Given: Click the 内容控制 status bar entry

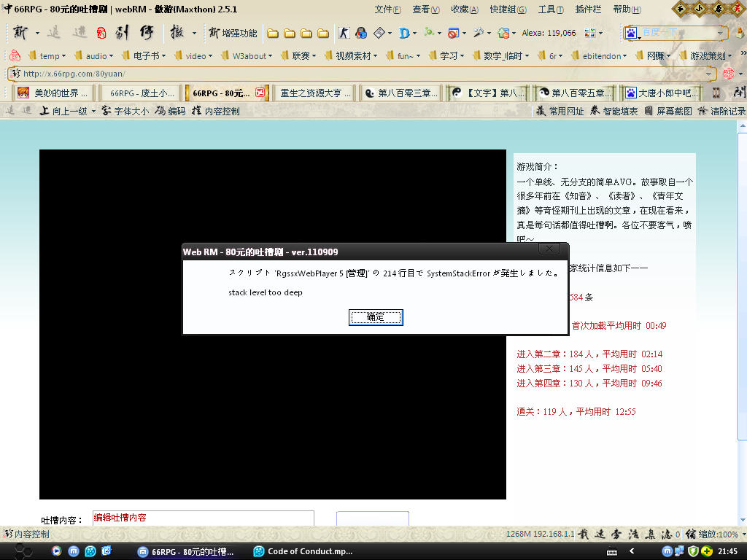Looking at the screenshot, I should (x=27, y=534).
